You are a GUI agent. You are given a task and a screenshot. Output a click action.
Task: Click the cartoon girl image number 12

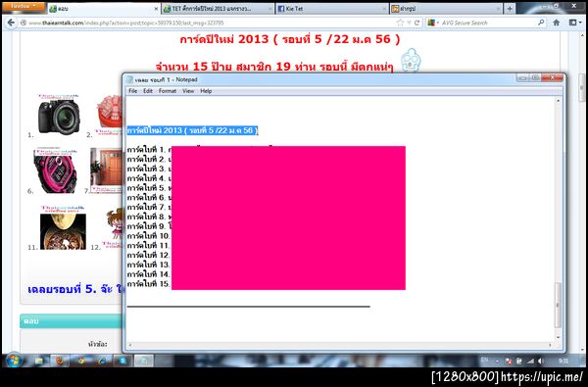113,228
